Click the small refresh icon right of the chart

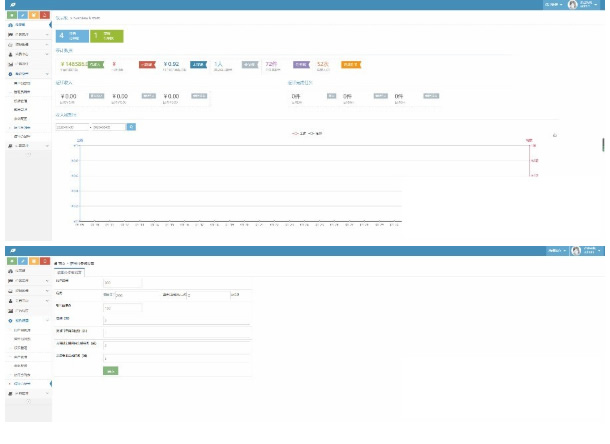554,135
